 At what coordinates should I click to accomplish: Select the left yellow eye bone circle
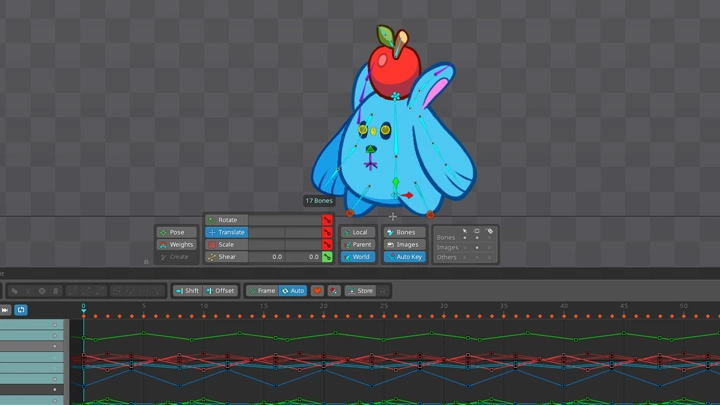363,130
